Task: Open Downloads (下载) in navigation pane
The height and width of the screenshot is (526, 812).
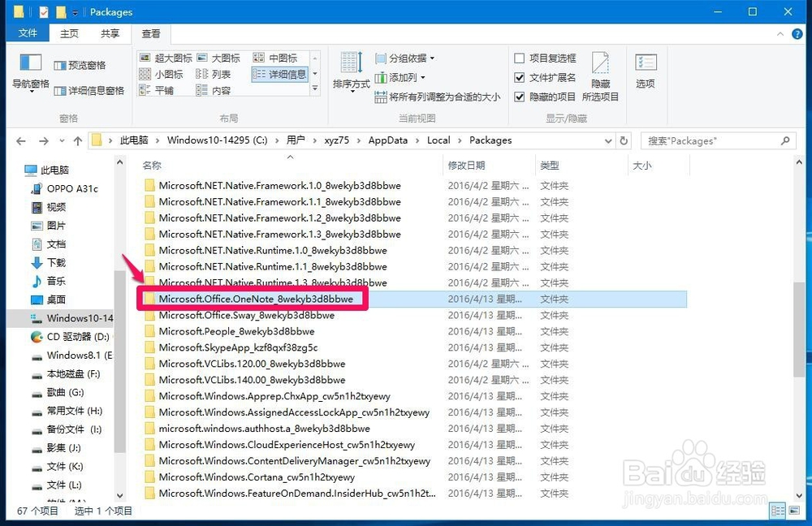Action: coord(49,262)
